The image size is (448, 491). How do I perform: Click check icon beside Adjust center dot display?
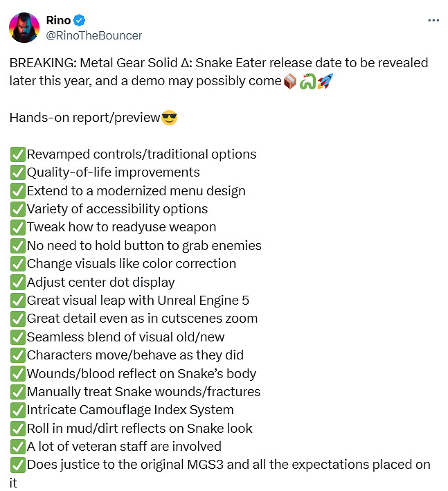pos(18,283)
